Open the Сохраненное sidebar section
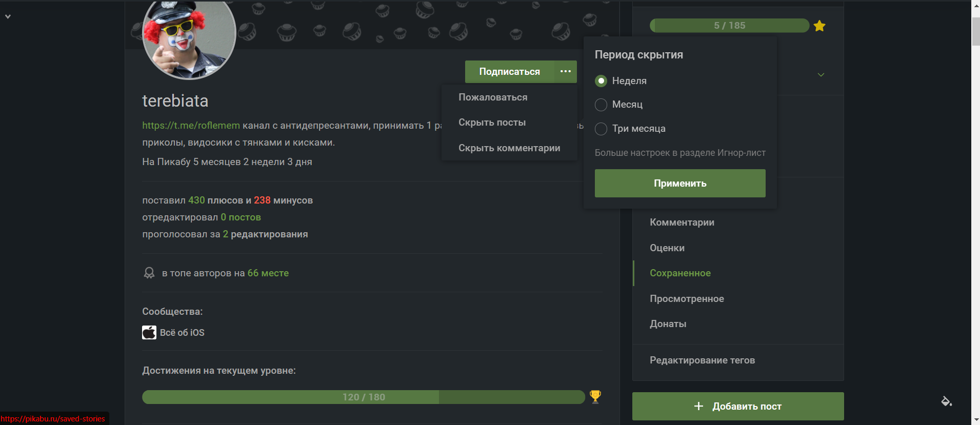Screen dimensions: 980x425 (680, 273)
